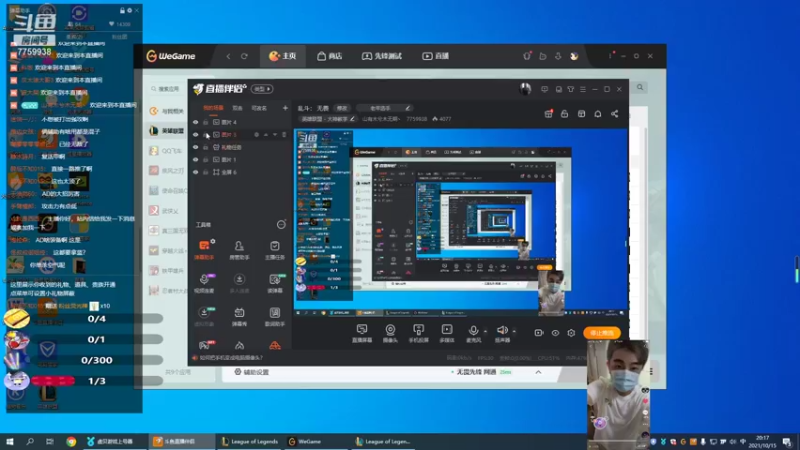Open the 歌词助手 tool
This screenshot has width=800, height=450.
274,316
